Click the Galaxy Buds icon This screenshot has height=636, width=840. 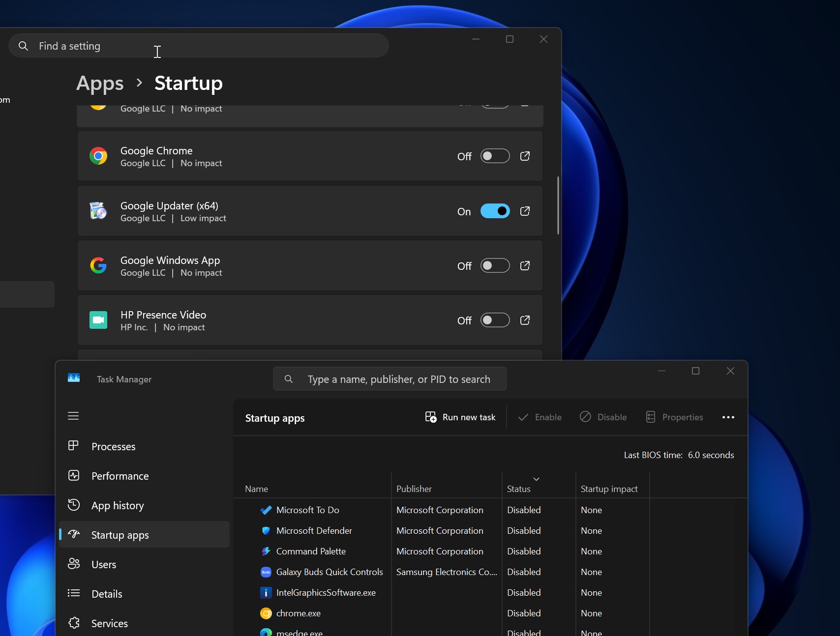pos(266,572)
